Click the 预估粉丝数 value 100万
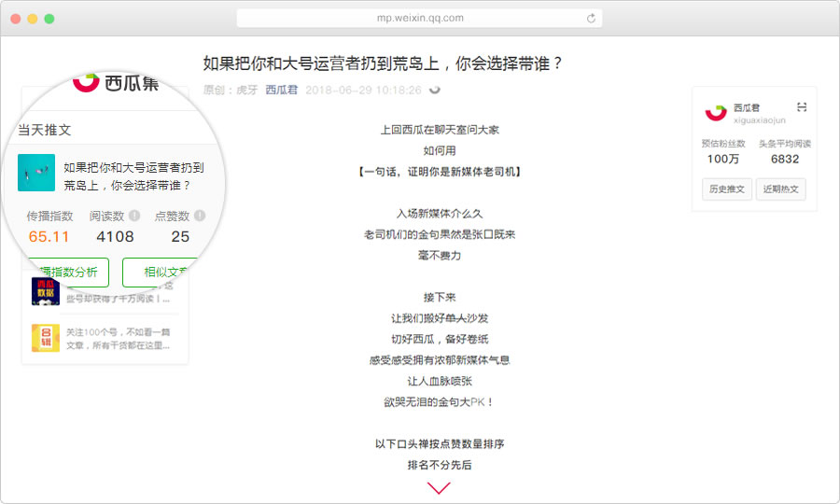The width and height of the screenshot is (840, 504). coord(723,159)
